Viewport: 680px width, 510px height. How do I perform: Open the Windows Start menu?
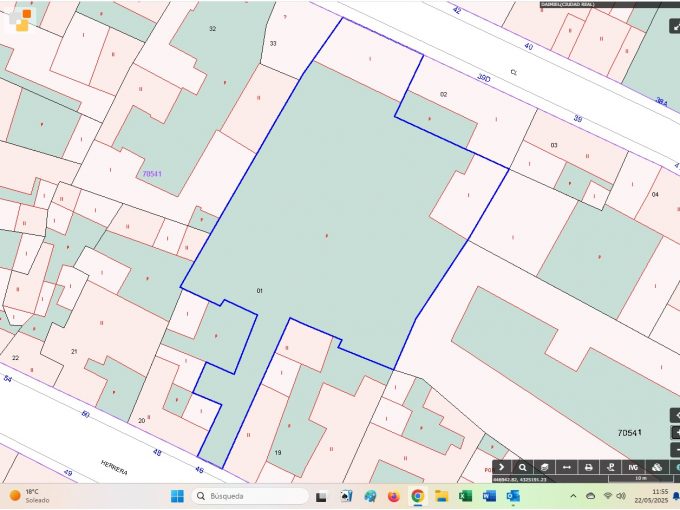177,496
